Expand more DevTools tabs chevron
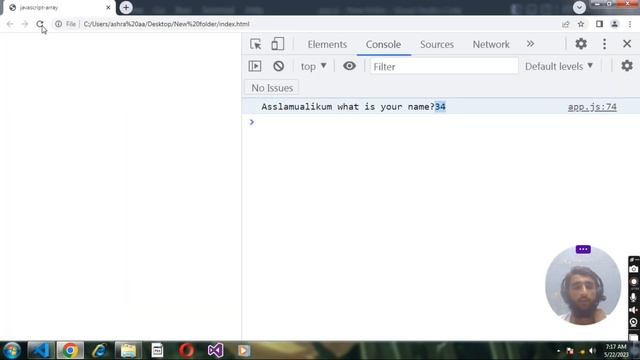The height and width of the screenshot is (360, 640). [530, 44]
